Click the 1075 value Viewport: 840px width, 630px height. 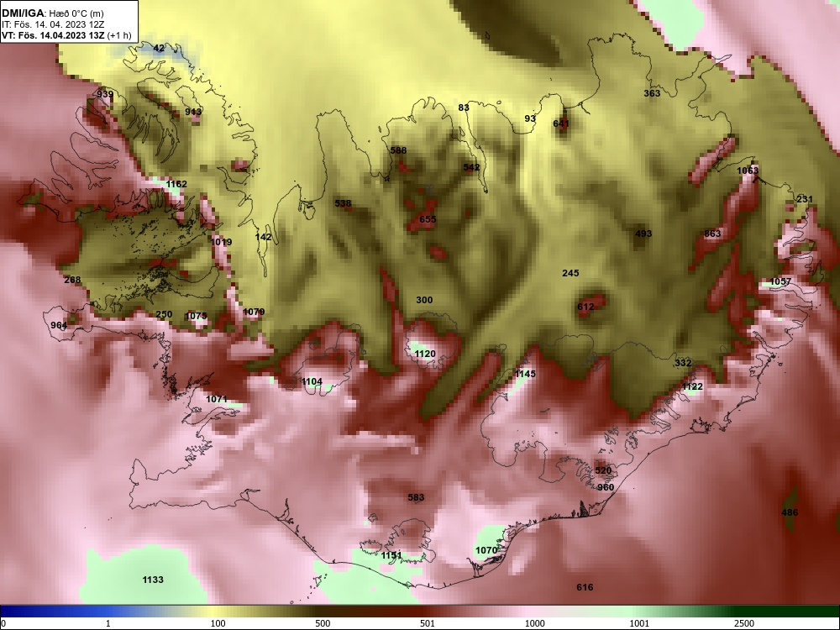[196, 316]
